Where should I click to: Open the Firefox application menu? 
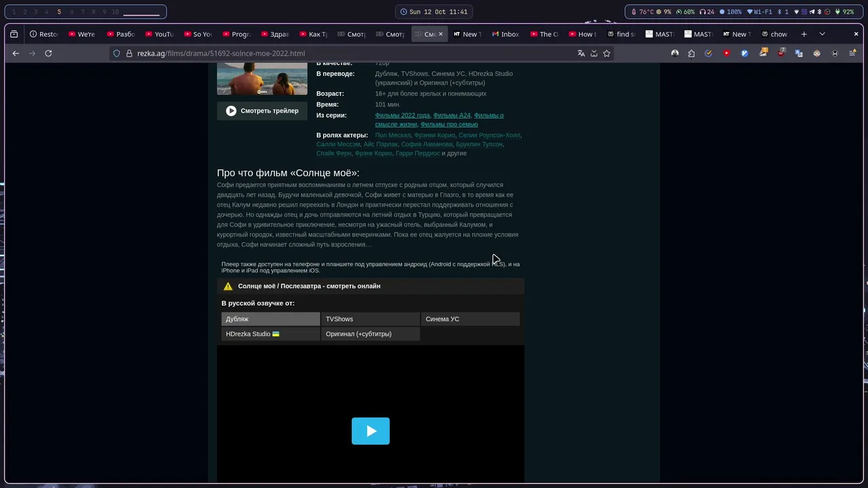pos(852,53)
